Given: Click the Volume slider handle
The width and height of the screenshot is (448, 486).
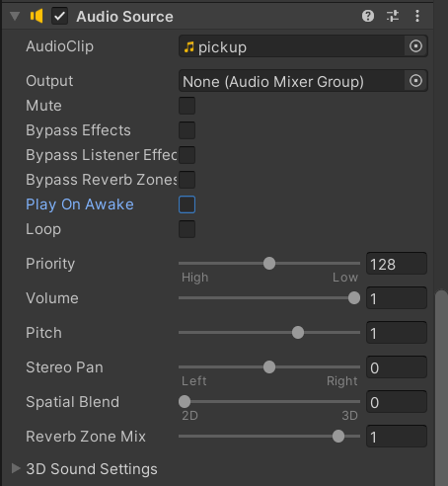Looking at the screenshot, I should click(x=354, y=298).
